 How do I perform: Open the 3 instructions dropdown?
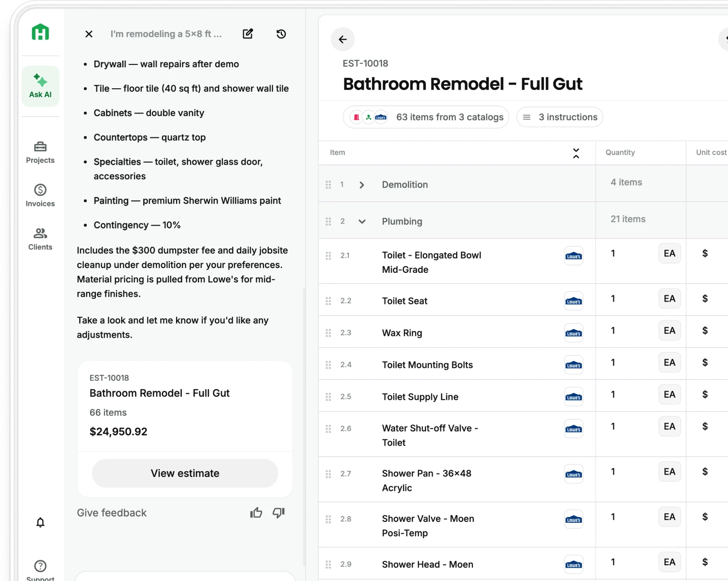pos(559,117)
